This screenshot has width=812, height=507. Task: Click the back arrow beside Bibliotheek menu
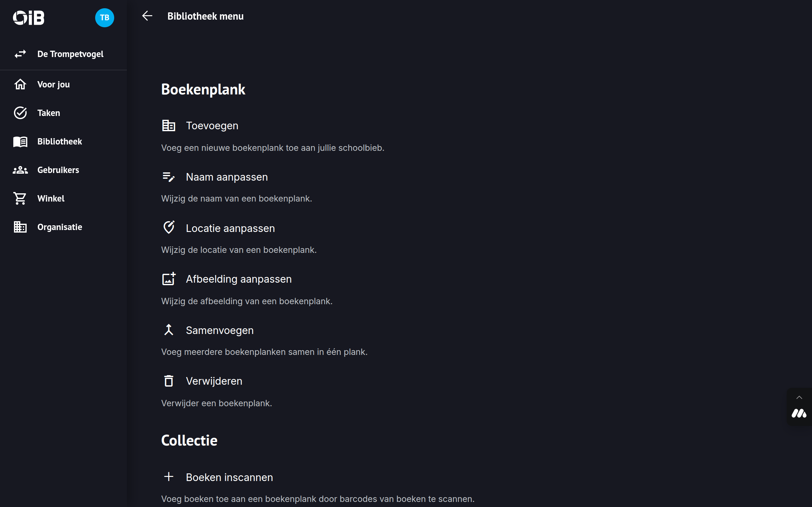click(147, 16)
